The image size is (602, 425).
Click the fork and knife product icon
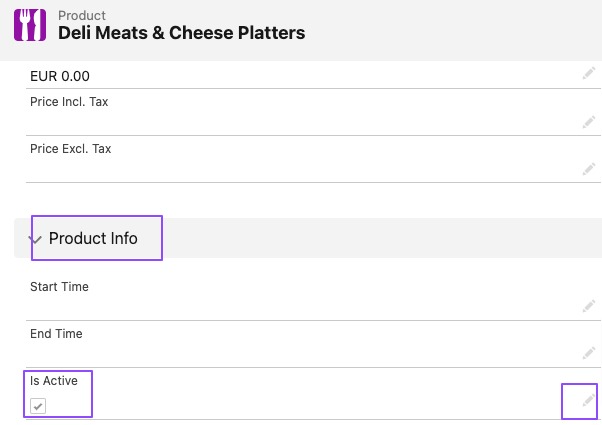point(30,24)
